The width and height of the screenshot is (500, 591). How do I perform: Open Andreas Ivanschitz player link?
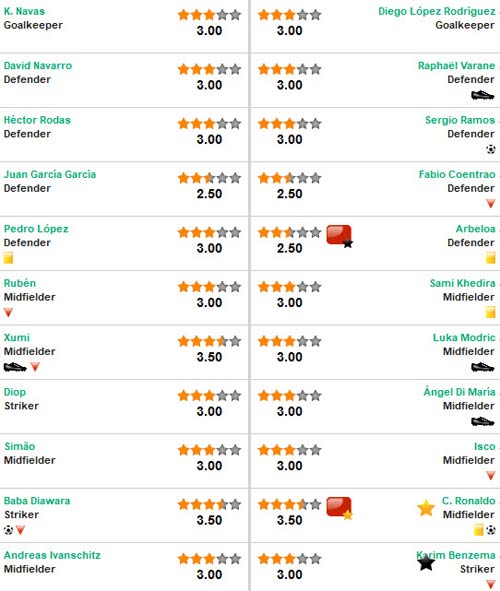pyautogui.click(x=52, y=555)
